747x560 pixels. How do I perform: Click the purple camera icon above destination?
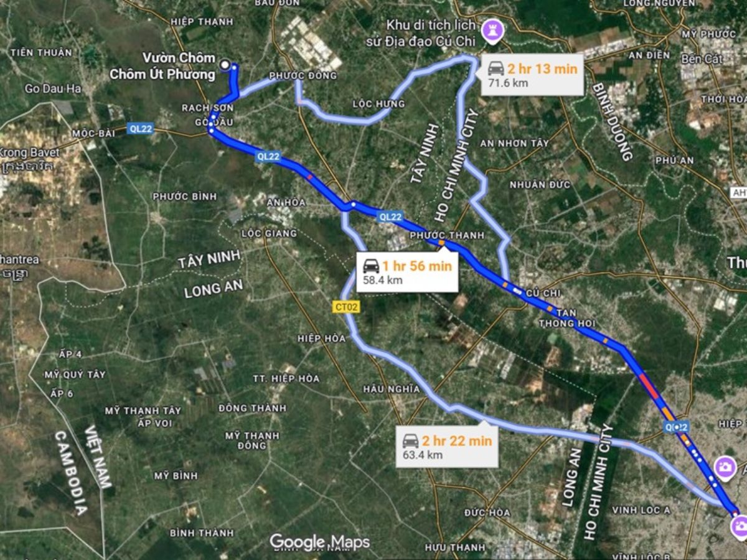[725, 467]
